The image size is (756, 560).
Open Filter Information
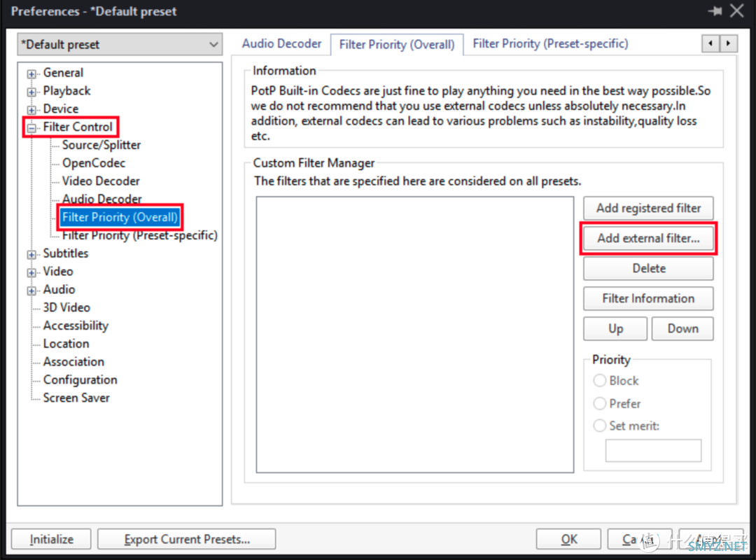click(x=648, y=299)
